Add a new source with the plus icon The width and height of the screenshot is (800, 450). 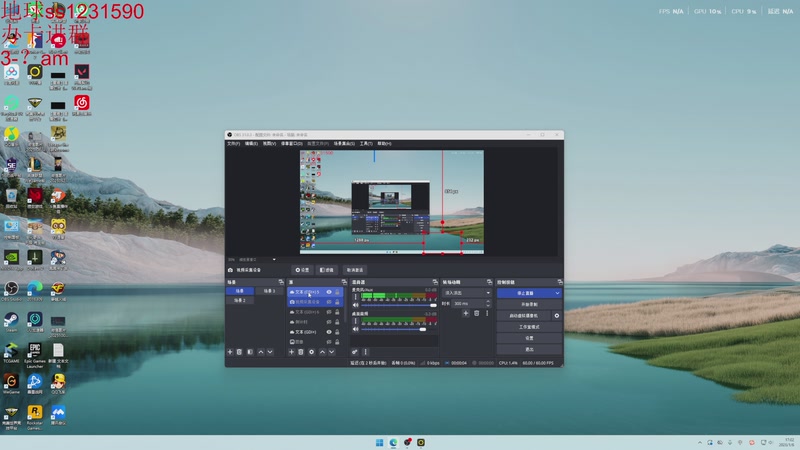coord(292,352)
